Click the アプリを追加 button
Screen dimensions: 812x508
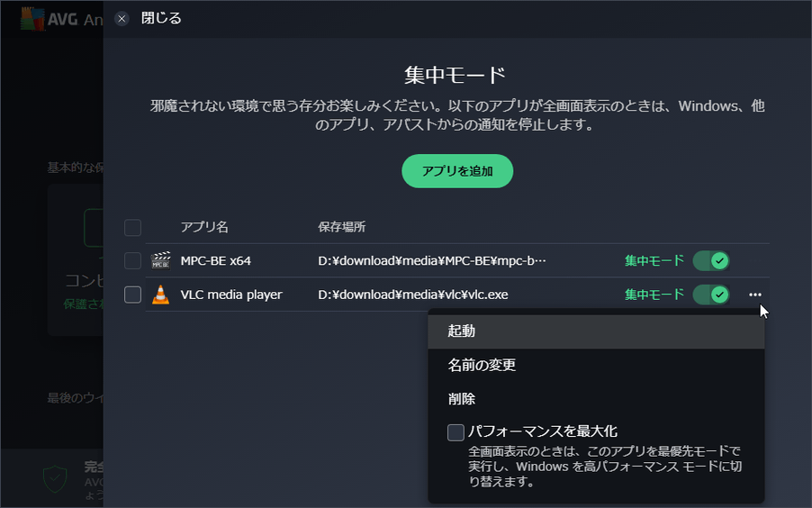click(457, 171)
